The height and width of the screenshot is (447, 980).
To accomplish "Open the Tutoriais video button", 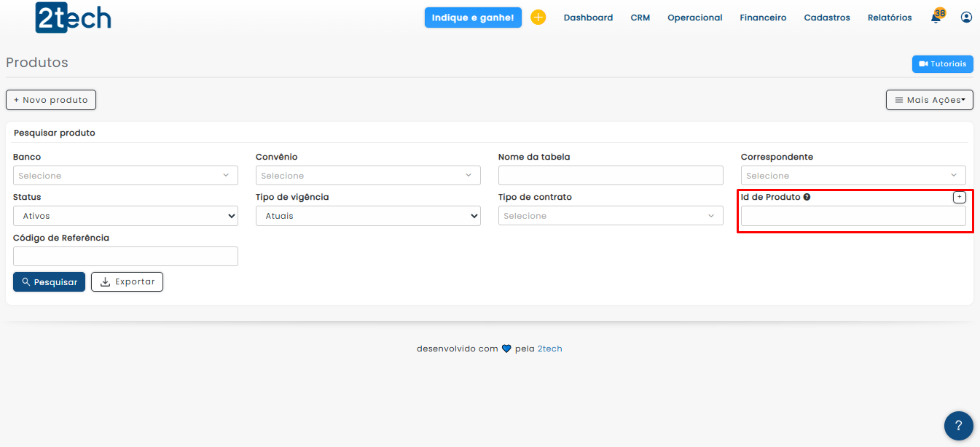I will tap(942, 64).
